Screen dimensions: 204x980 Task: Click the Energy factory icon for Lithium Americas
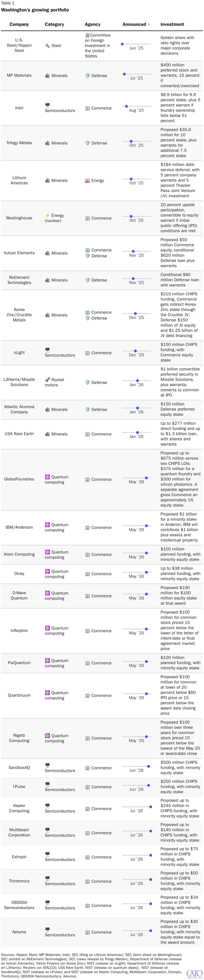[x=88, y=181]
